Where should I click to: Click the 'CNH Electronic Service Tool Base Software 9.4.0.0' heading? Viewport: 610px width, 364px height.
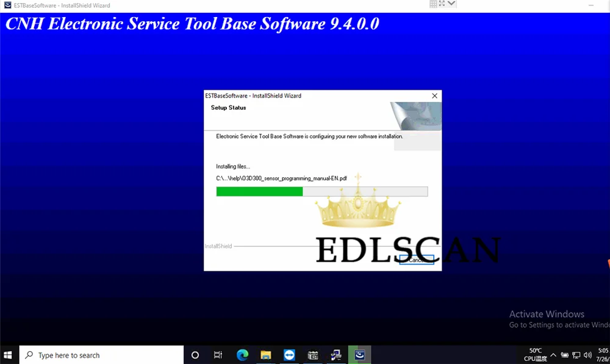(x=192, y=24)
